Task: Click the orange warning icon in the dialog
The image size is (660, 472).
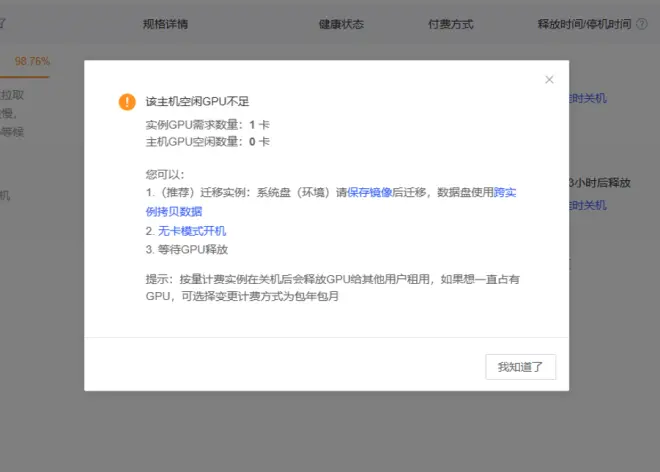Action: 127,101
